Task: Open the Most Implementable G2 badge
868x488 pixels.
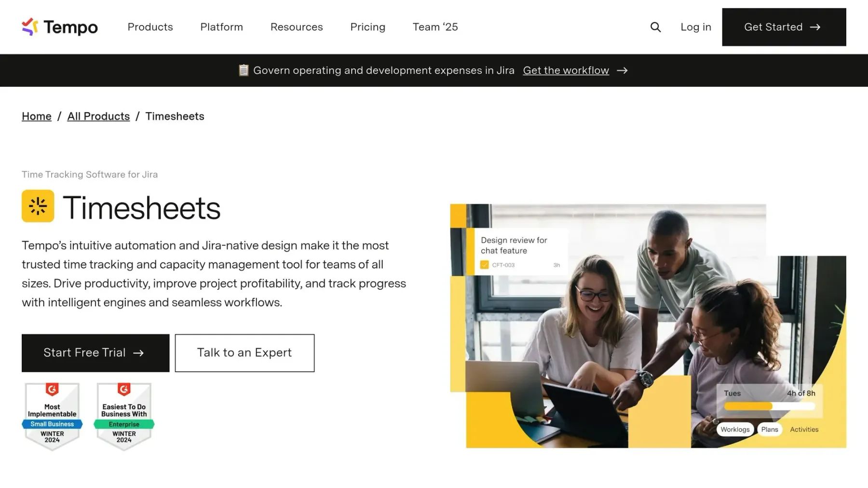Action: click(52, 416)
